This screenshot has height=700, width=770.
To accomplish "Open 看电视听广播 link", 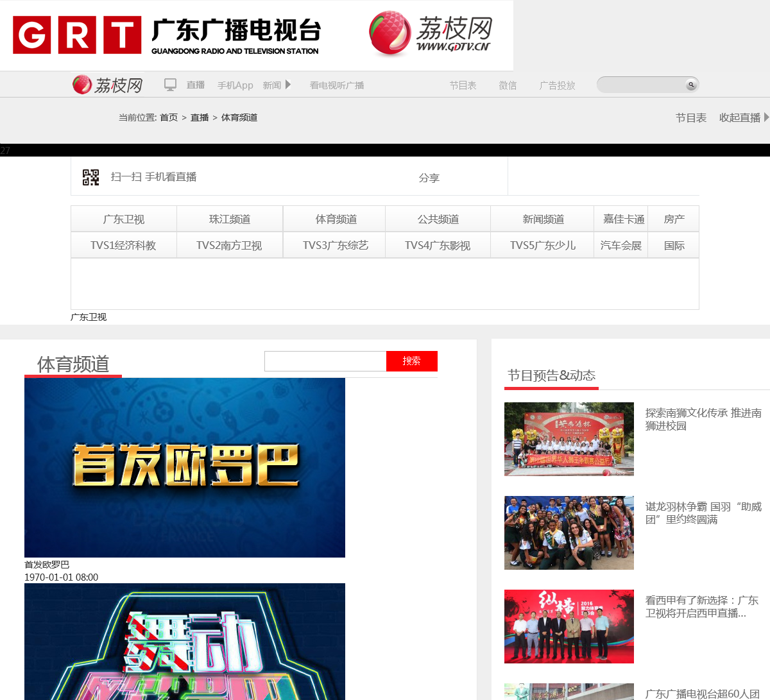I will coord(337,85).
